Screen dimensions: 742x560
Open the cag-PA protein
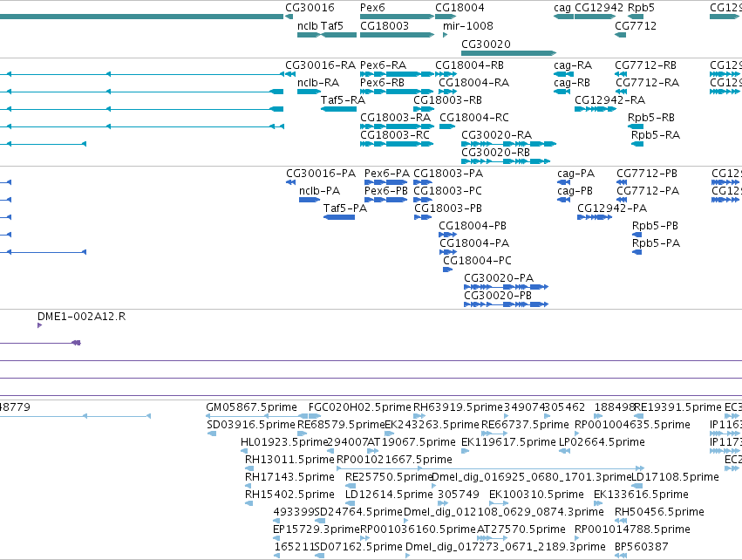(564, 182)
